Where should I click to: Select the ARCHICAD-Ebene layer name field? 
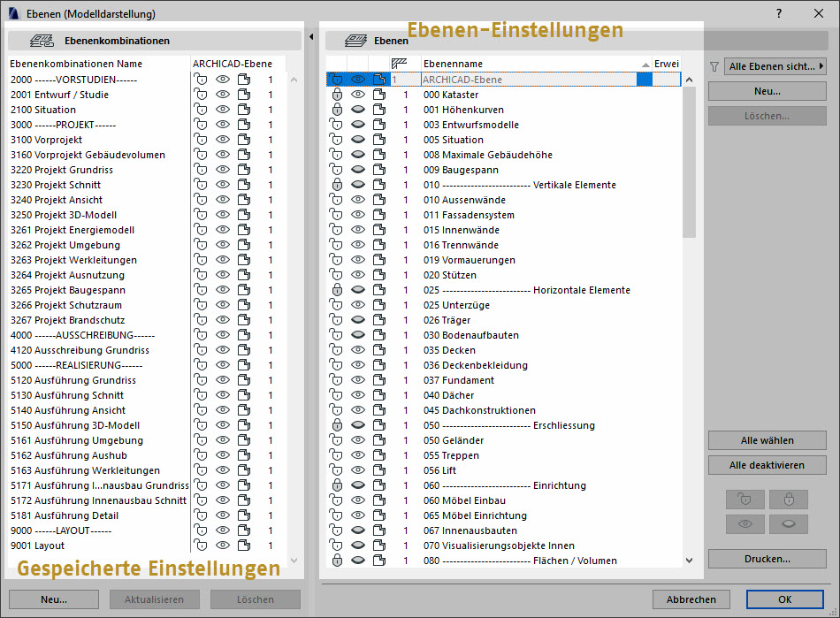click(529, 80)
